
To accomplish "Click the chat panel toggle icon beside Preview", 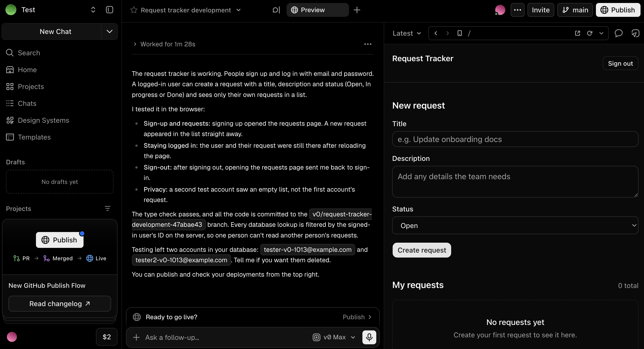I will click(x=276, y=10).
